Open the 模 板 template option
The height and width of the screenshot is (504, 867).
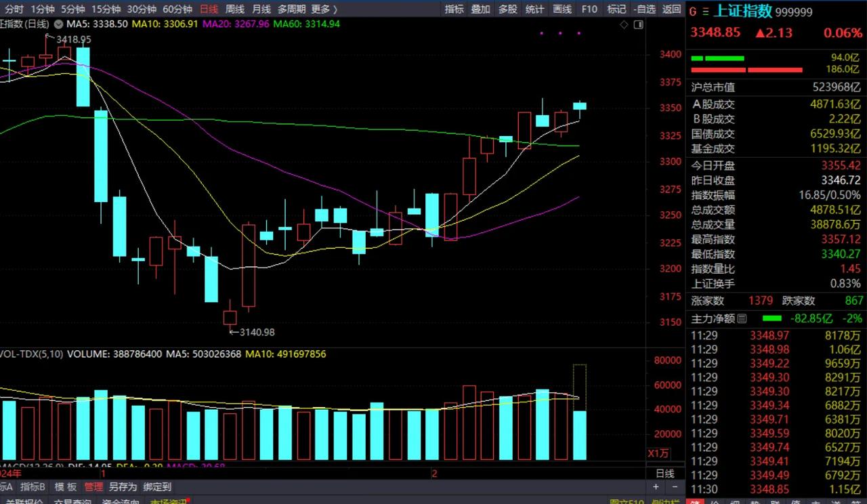point(66,486)
